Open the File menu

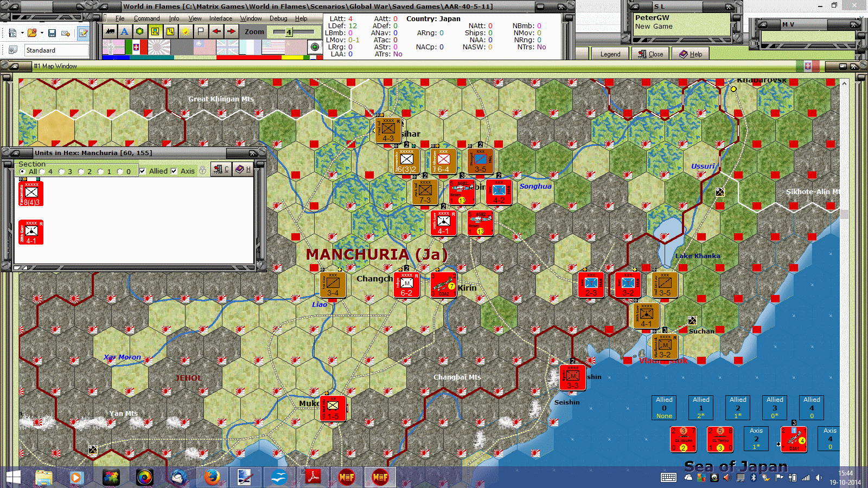point(120,18)
